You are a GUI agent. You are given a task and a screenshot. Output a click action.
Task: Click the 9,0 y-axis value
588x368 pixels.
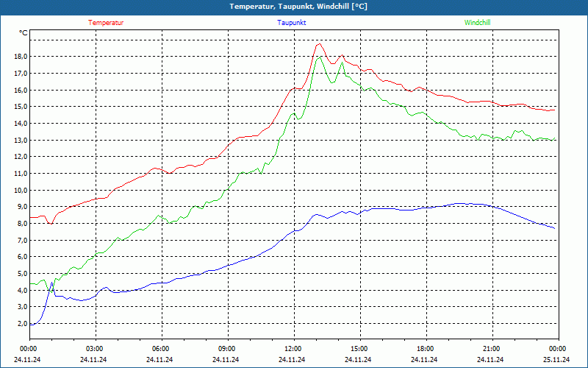(23, 207)
